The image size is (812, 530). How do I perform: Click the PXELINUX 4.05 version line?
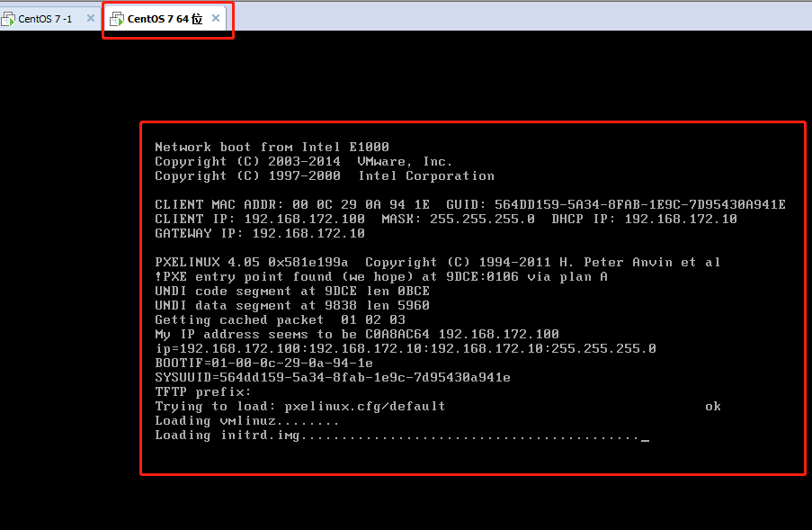(x=438, y=262)
